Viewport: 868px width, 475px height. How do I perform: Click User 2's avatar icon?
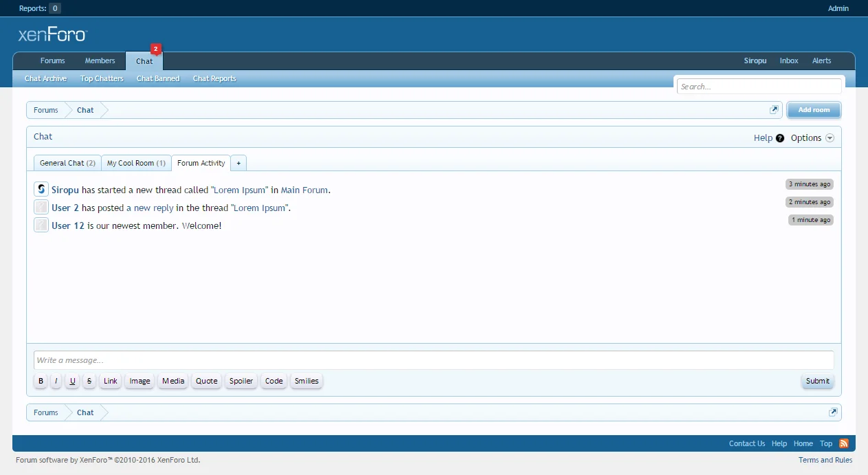tap(41, 207)
